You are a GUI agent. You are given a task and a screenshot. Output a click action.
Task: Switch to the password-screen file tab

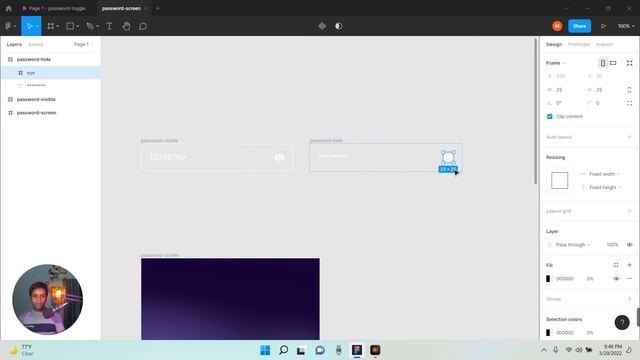coord(121,8)
